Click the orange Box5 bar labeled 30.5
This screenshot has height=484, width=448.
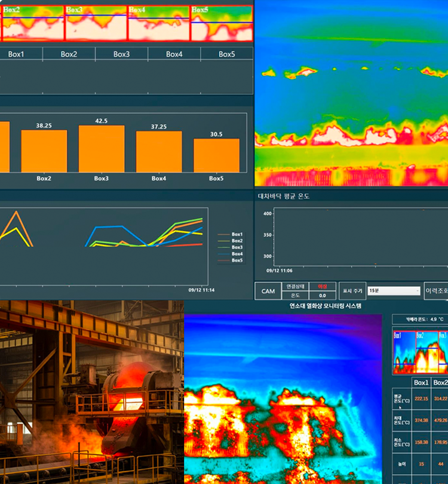coord(216,155)
